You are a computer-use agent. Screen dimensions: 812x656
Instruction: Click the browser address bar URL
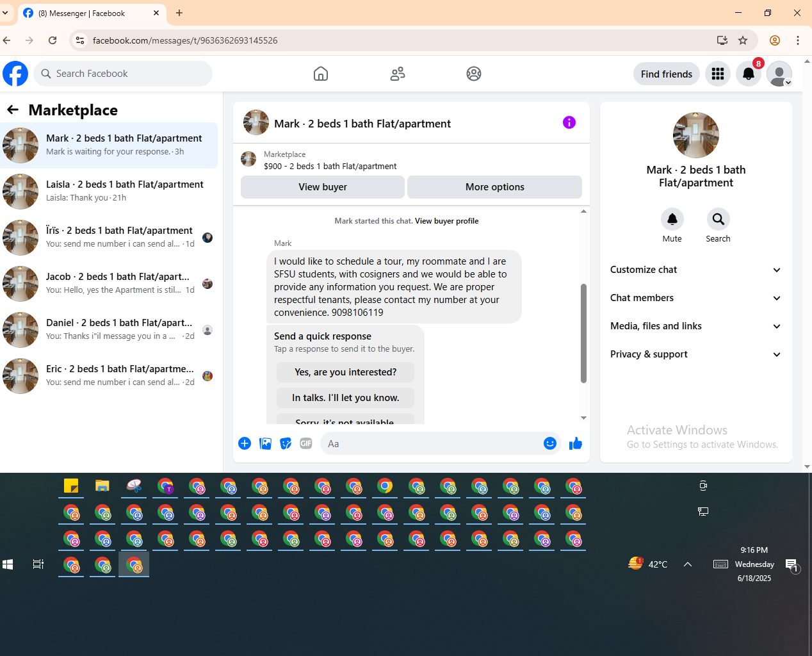point(185,40)
